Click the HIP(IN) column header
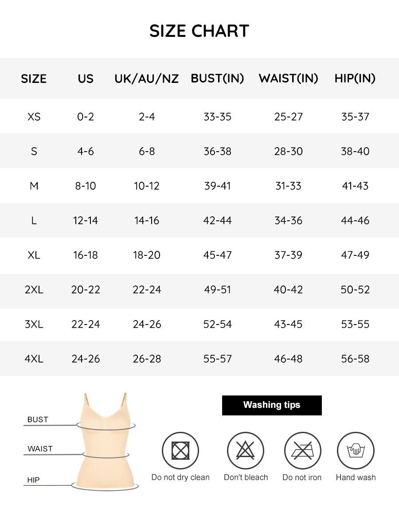Screen dimensions: 399x532 (x=355, y=78)
